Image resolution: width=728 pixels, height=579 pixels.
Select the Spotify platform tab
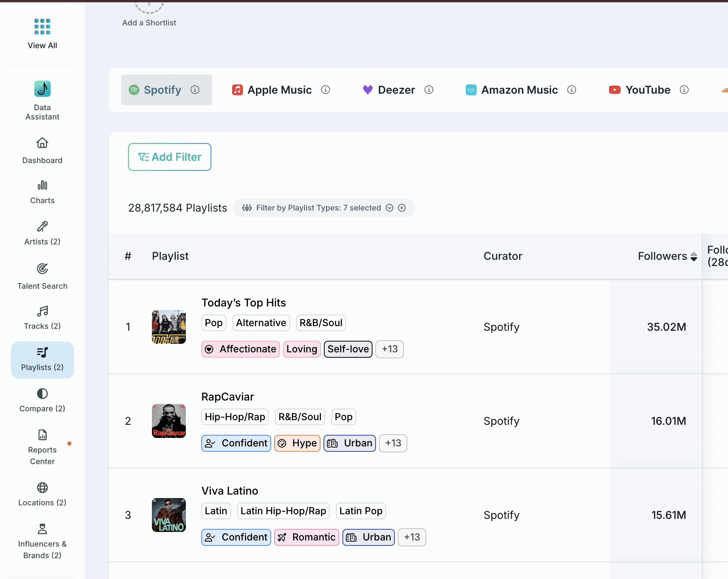(x=167, y=90)
